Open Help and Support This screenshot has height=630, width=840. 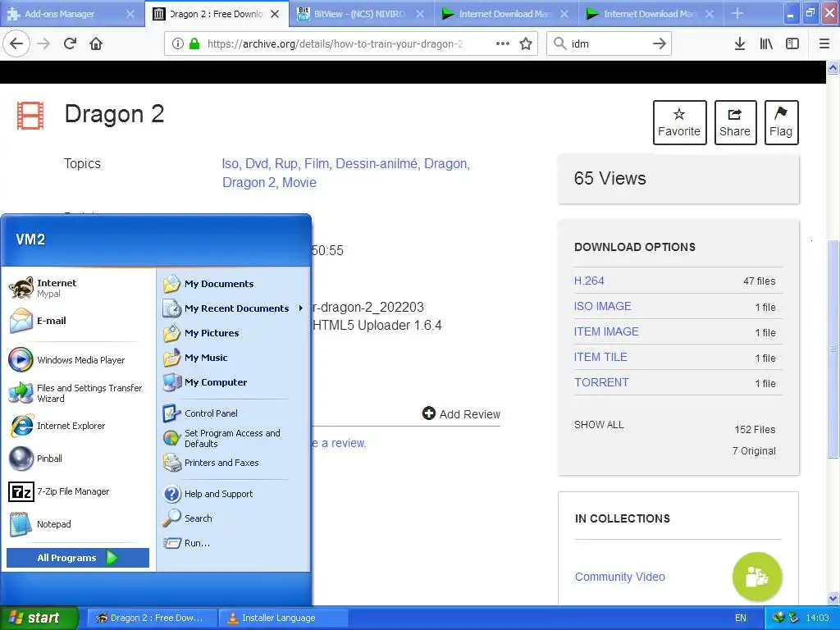click(234, 494)
